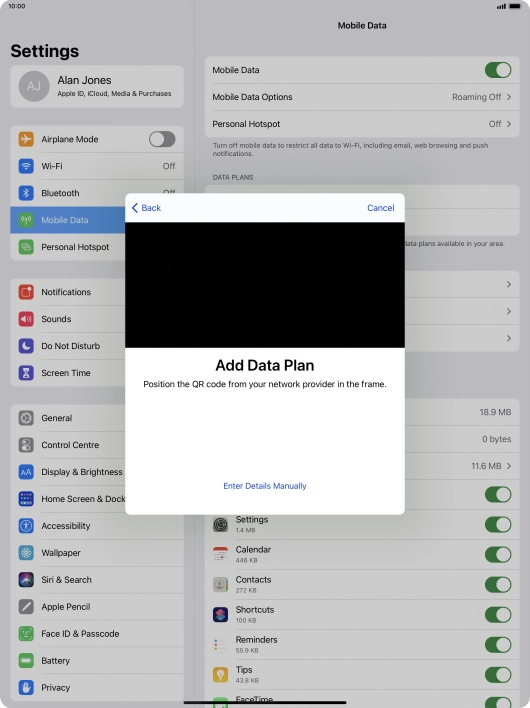
Task: Toggle the main Mobile Data switch
Action: click(498, 70)
